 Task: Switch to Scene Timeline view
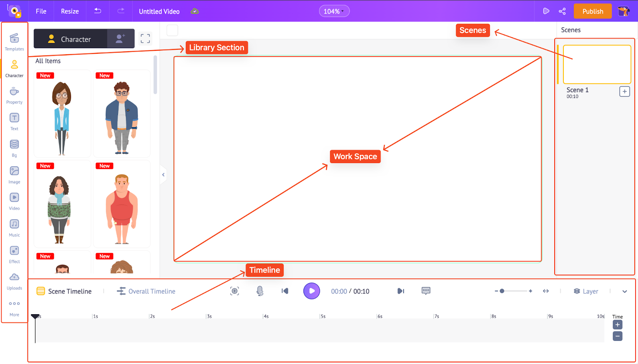[64, 291]
